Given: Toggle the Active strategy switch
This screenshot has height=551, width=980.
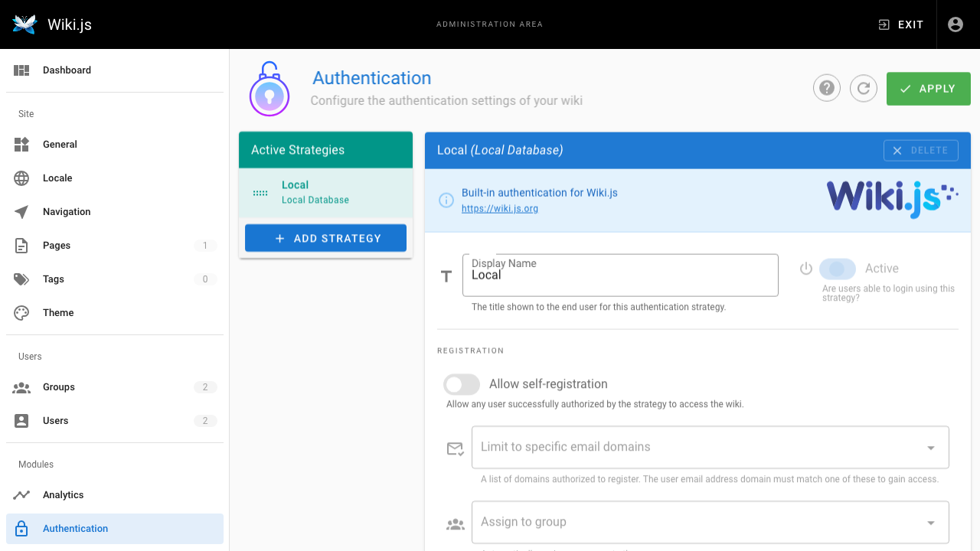Looking at the screenshot, I should 837,269.
